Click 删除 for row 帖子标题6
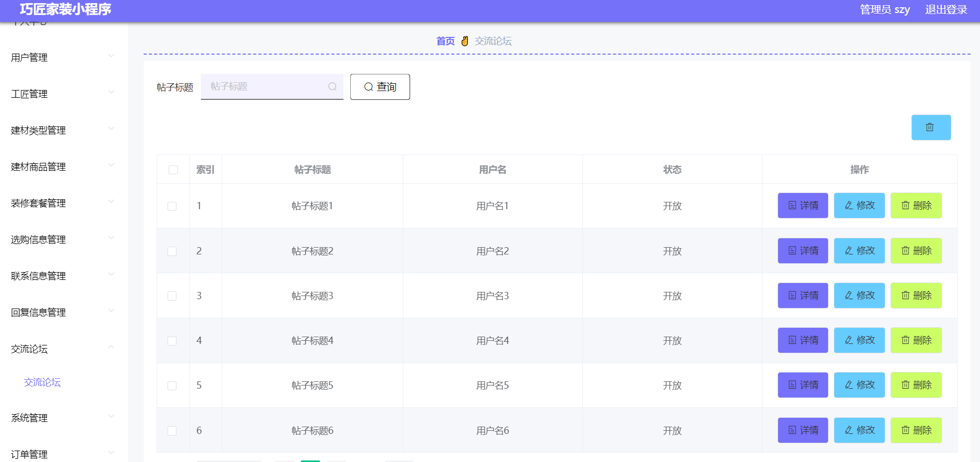 pos(916,430)
